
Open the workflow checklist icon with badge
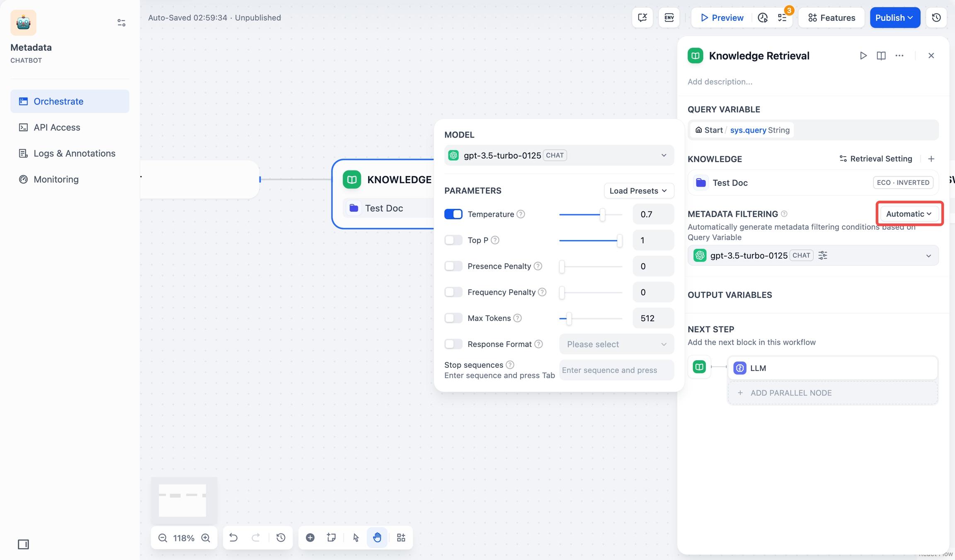(782, 17)
